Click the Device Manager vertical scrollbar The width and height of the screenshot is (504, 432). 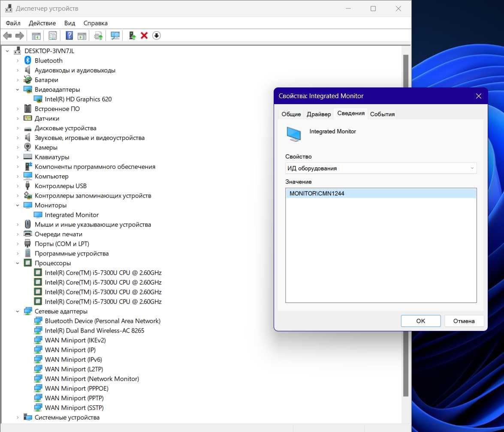pos(406,225)
